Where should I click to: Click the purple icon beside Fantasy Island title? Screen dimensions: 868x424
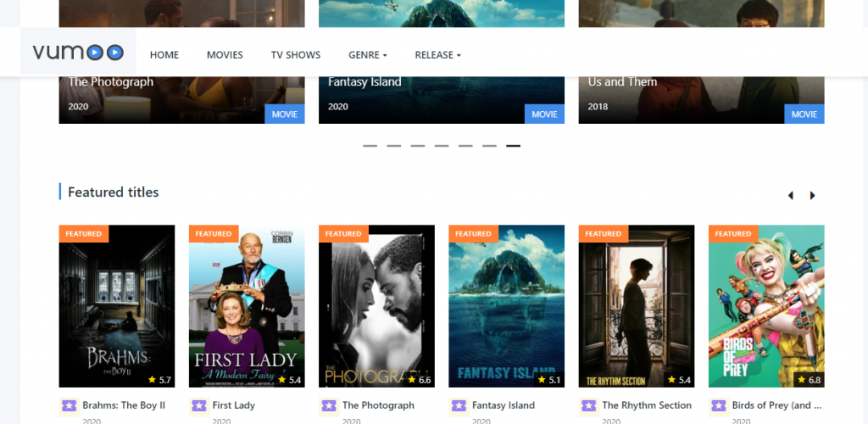pyautogui.click(x=459, y=405)
